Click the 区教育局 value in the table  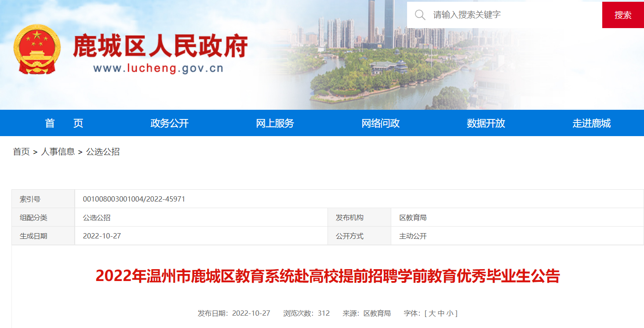coord(413,218)
